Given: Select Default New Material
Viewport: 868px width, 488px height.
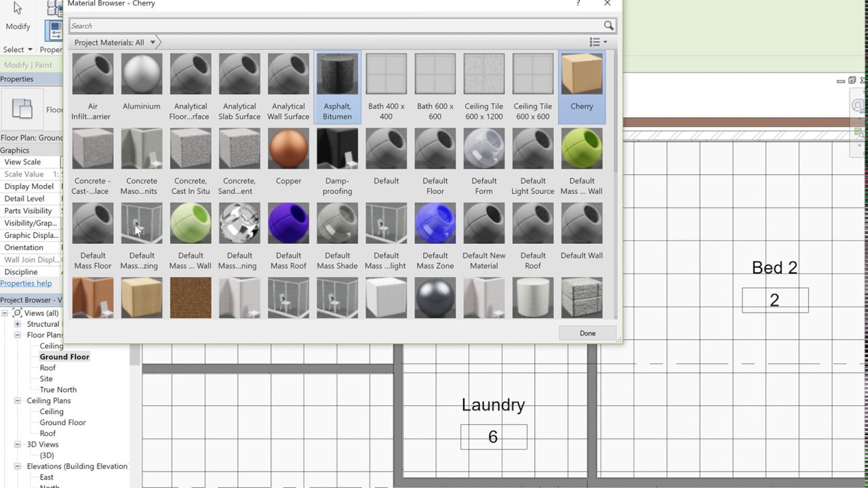Looking at the screenshot, I should click(x=484, y=236).
